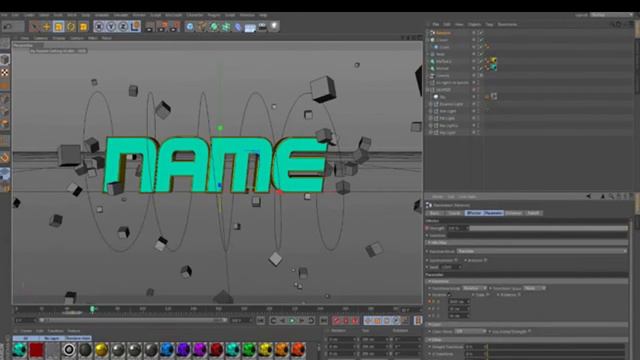The height and width of the screenshot is (360, 640).
Task: Open the blue deformer objects icon
Action: click(x=238, y=27)
